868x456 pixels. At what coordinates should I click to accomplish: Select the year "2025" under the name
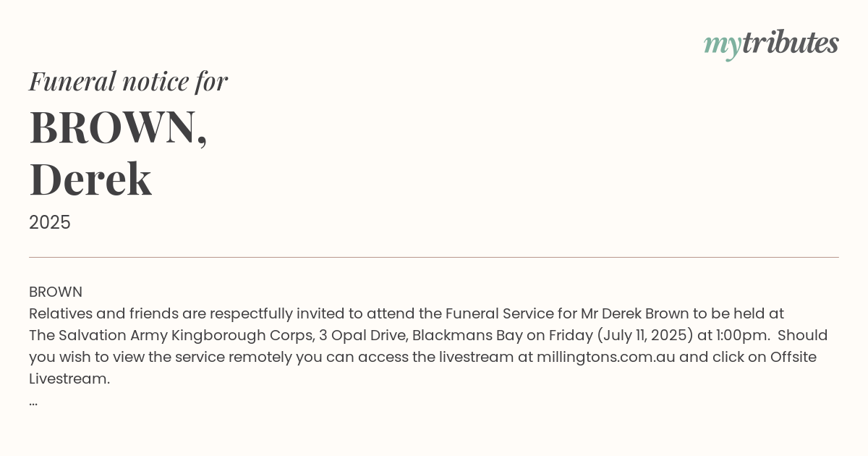click(x=50, y=222)
